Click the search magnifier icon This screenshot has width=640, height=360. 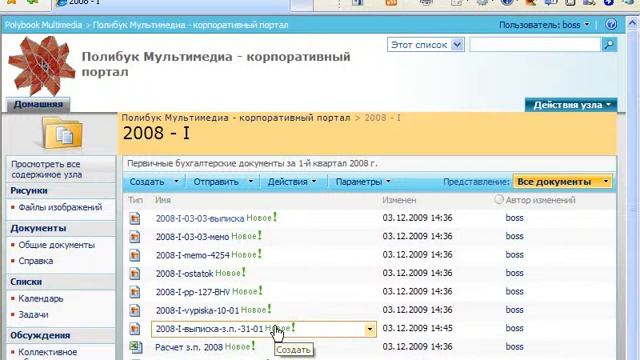tap(609, 44)
